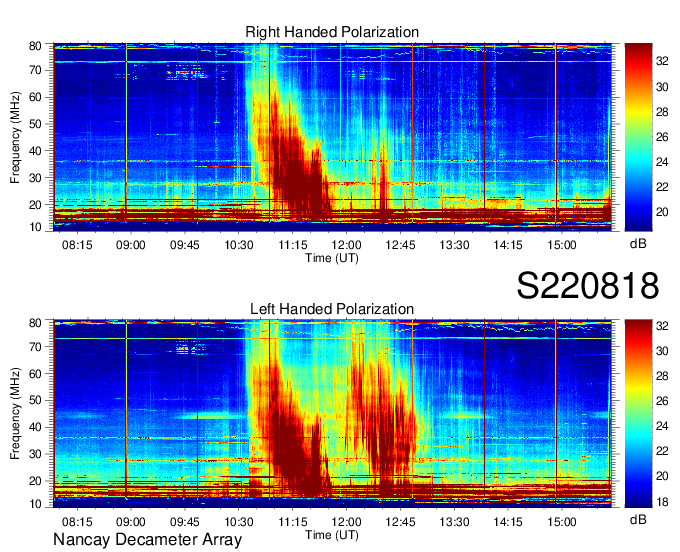This screenshot has height=552, width=680.
Task: Click 20 MHz tick on Left Handed plot
Action: [x=35, y=481]
